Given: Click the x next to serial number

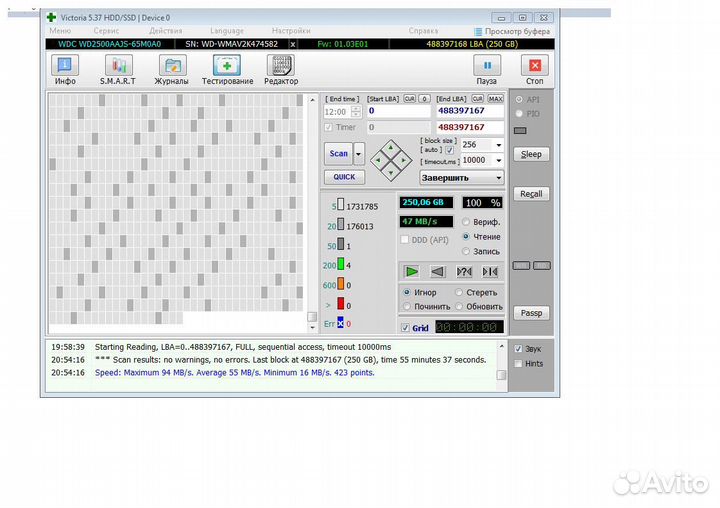Looking at the screenshot, I should click(292, 44).
